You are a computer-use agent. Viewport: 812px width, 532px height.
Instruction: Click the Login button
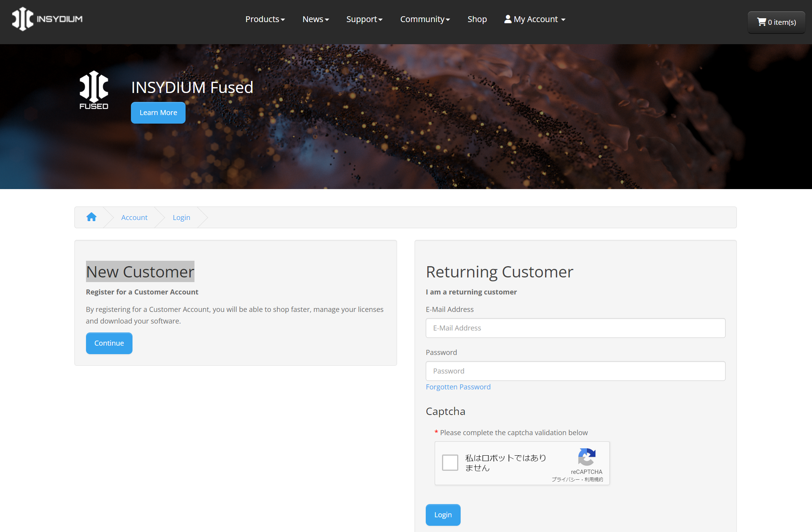(443, 515)
